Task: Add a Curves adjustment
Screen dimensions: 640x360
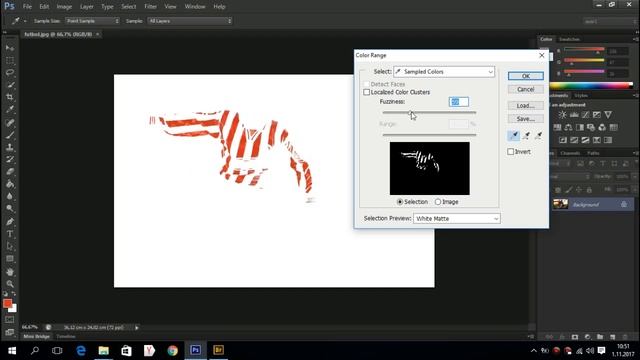Action: [x=585, y=115]
